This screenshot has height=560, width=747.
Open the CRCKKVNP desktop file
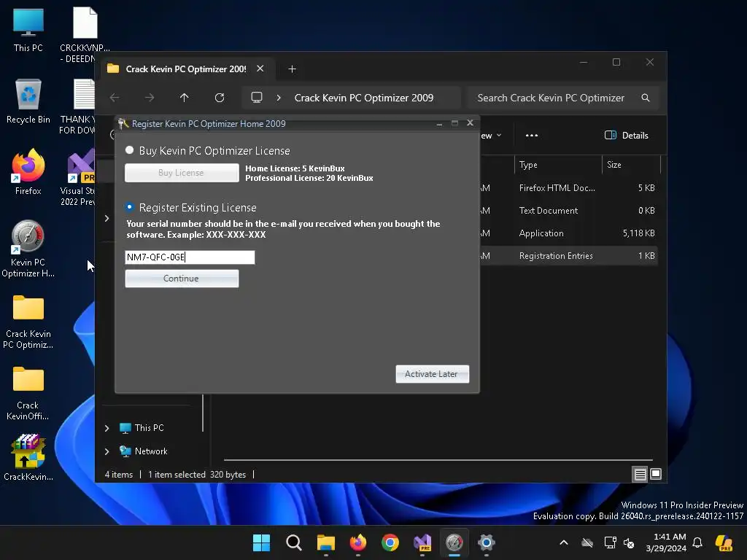(x=85, y=34)
